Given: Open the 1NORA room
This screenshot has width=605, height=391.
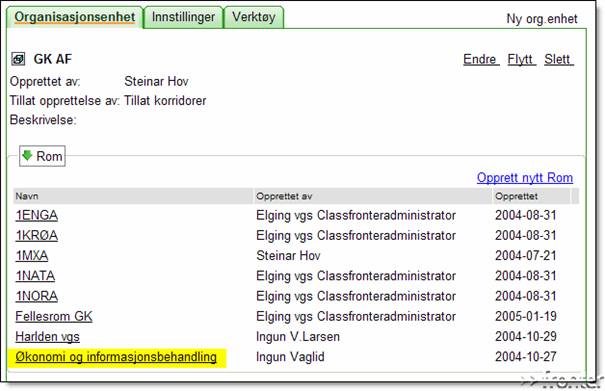Looking at the screenshot, I should point(37,296).
